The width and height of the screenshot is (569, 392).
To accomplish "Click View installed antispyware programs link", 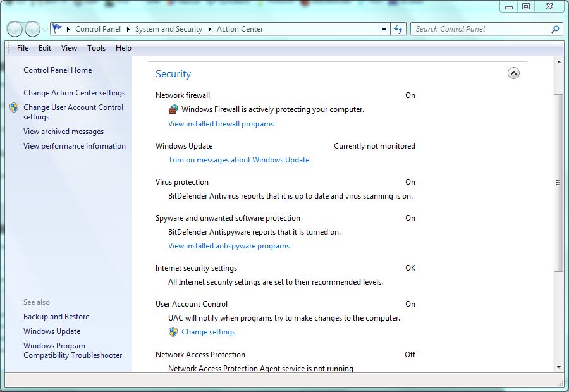I will 229,246.
